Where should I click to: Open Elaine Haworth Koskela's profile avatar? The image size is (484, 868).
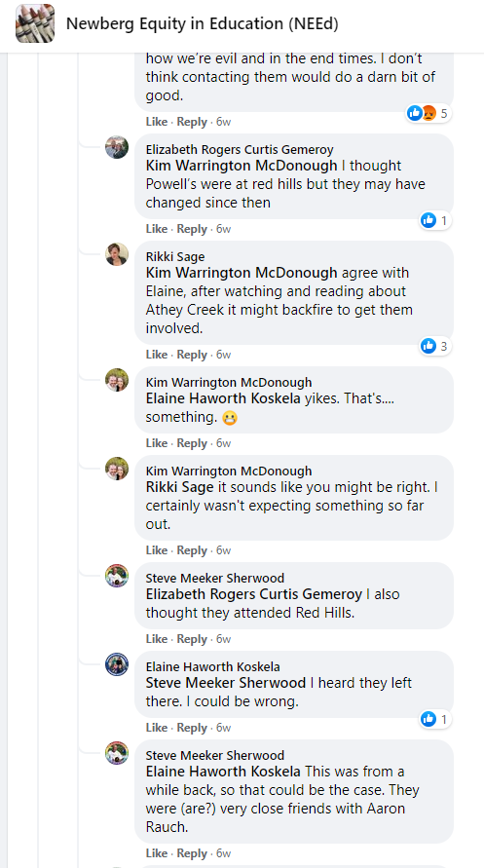[117, 664]
